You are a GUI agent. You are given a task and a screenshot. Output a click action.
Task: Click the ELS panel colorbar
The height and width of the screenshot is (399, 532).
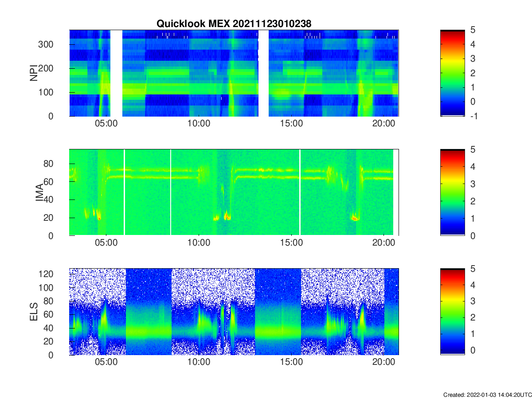[453, 312]
